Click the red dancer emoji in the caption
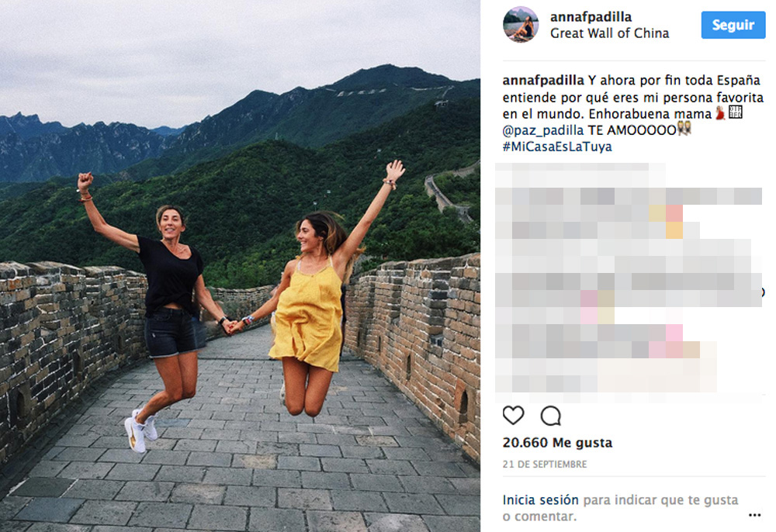 coord(720,113)
